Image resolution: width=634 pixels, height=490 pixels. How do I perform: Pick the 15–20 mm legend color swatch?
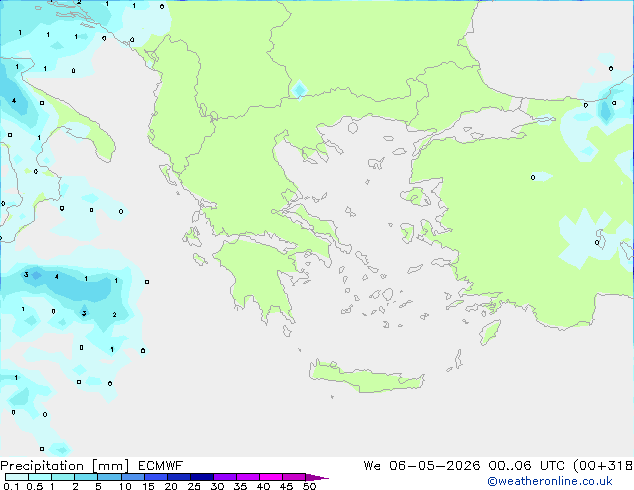156,477
